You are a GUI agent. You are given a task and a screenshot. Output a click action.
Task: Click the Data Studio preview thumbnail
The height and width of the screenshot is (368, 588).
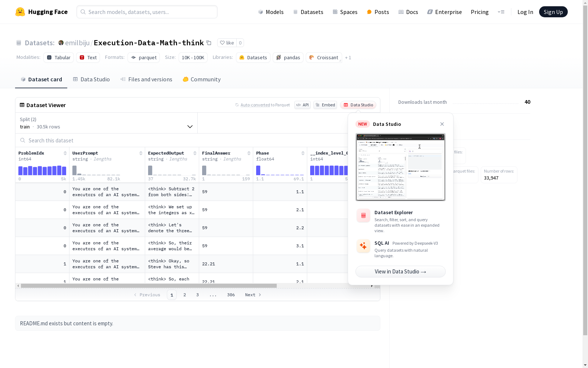401,167
